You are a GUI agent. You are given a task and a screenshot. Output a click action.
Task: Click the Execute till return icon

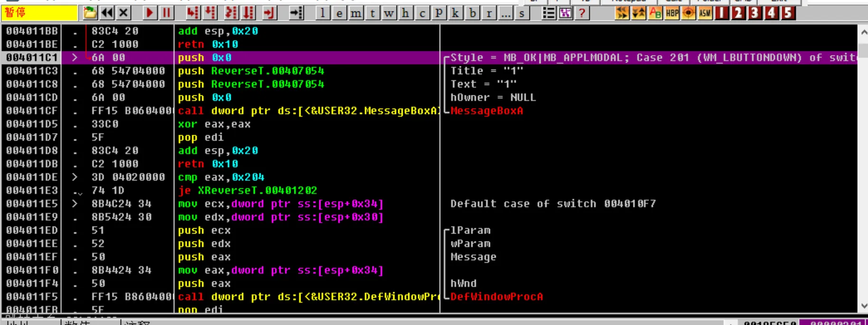tap(269, 13)
